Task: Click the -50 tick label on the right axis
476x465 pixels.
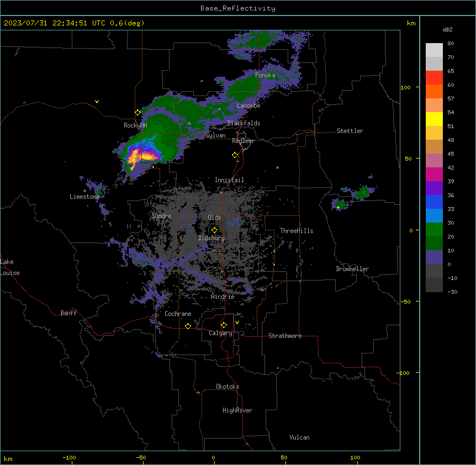Action: click(405, 302)
